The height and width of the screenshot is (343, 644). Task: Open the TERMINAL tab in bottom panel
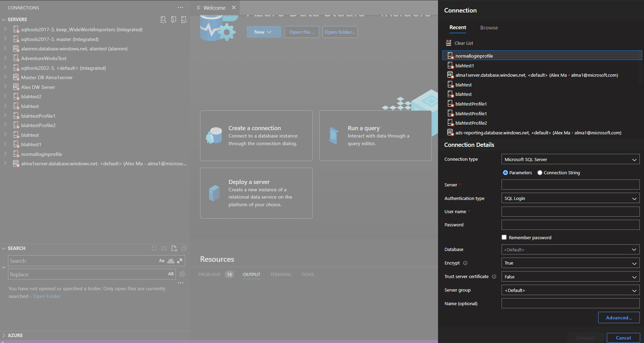point(281,274)
